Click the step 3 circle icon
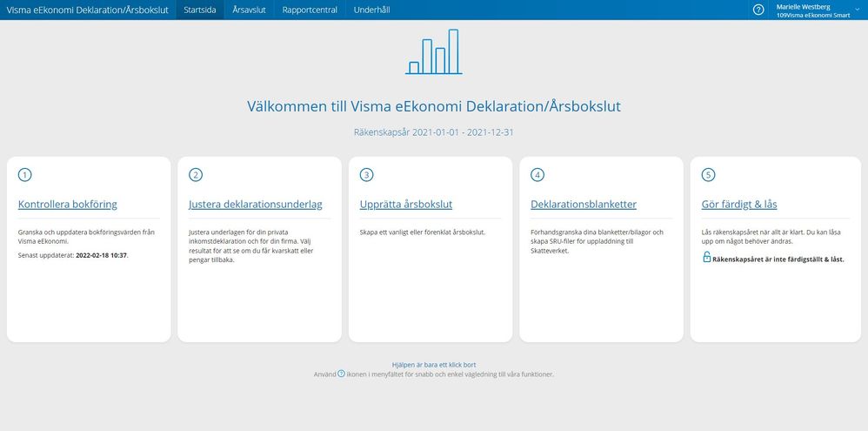This screenshot has width=868, height=431. click(366, 175)
